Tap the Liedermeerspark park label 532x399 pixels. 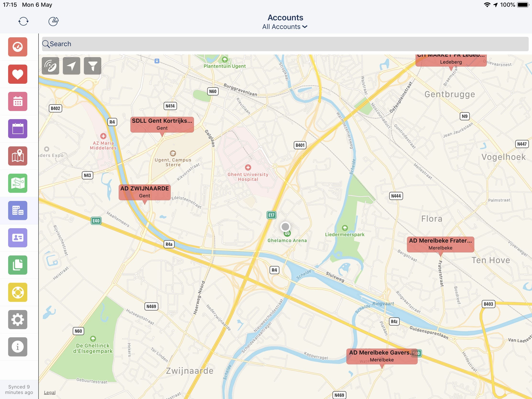coord(345,234)
